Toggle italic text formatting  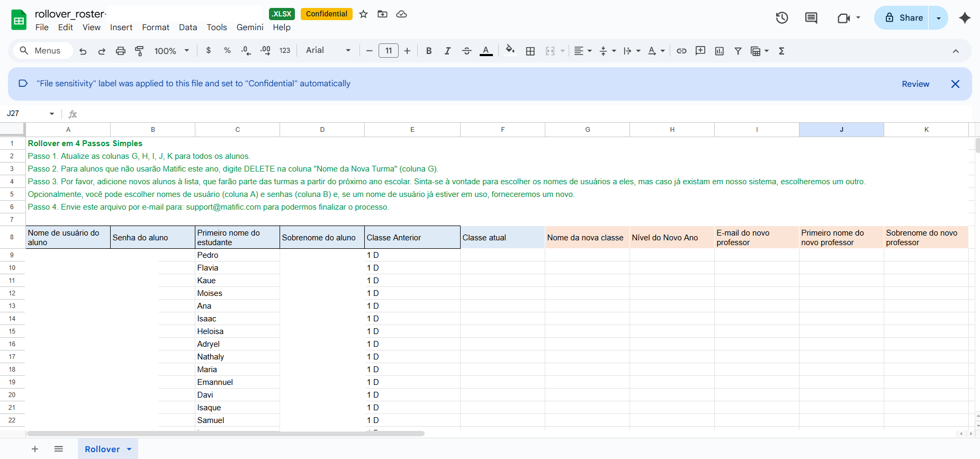pos(447,51)
